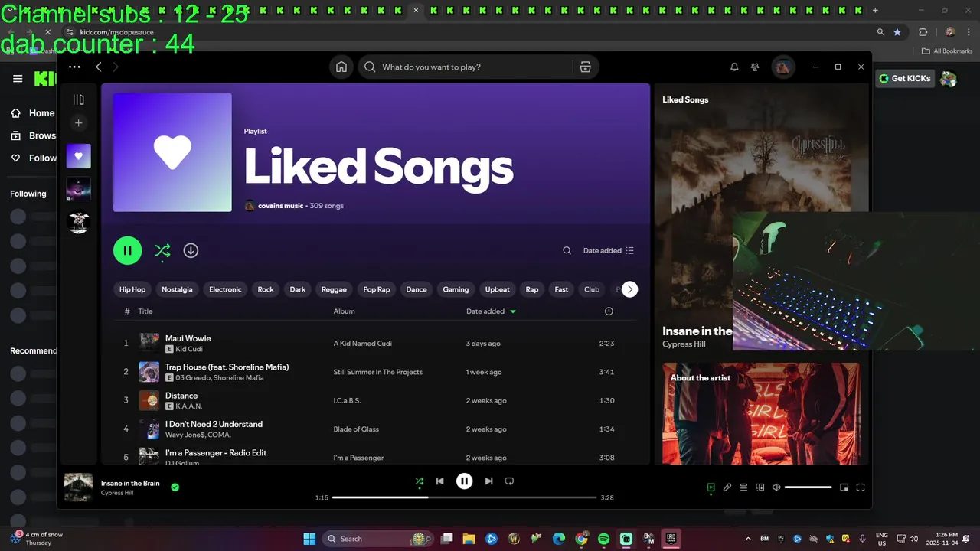The width and height of the screenshot is (980, 551).
Task: Sort by duration clock icon header
Action: pos(609,311)
